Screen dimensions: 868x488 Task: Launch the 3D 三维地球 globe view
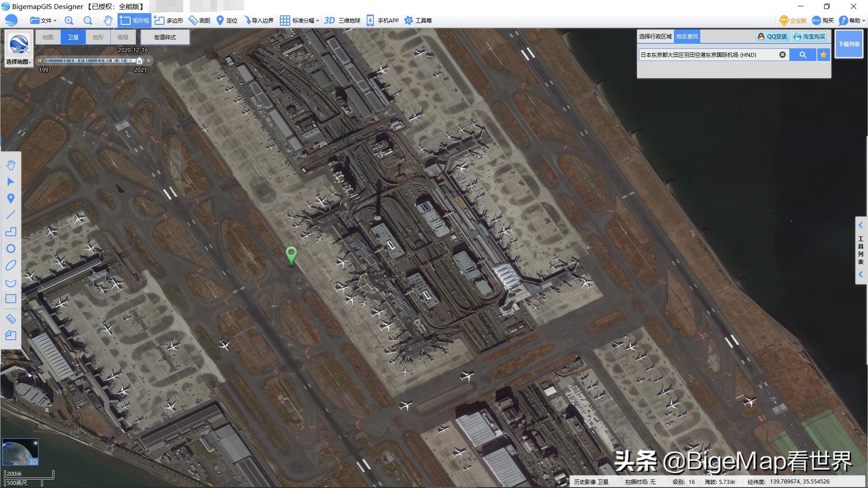342,20
